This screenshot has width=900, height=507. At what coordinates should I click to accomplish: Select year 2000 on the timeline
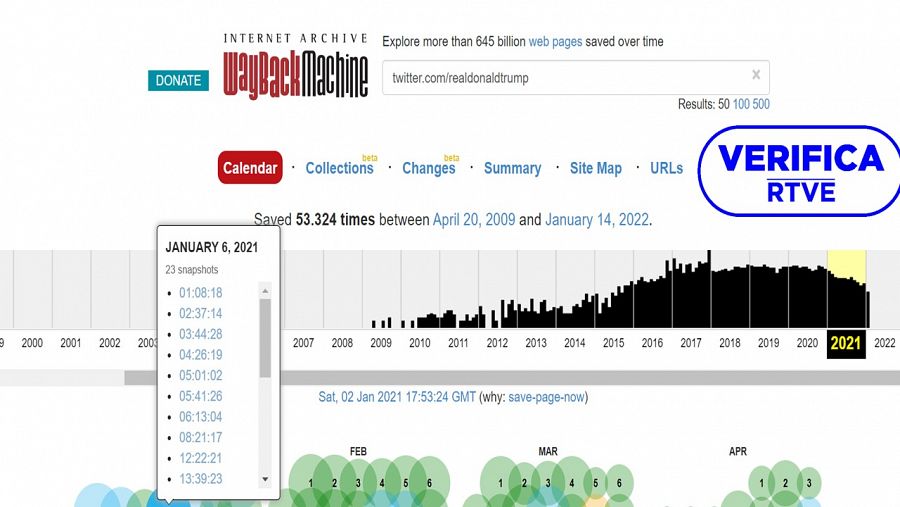(x=32, y=343)
